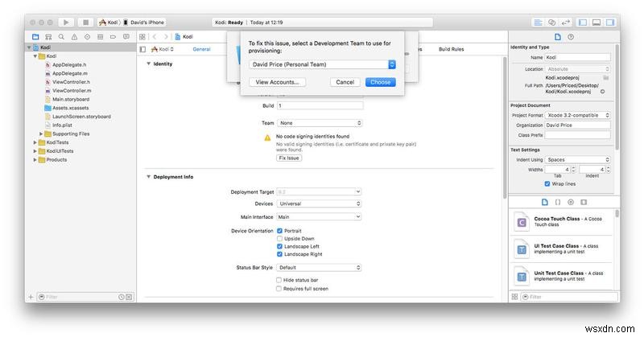Show the Object library icon

(x=571, y=202)
